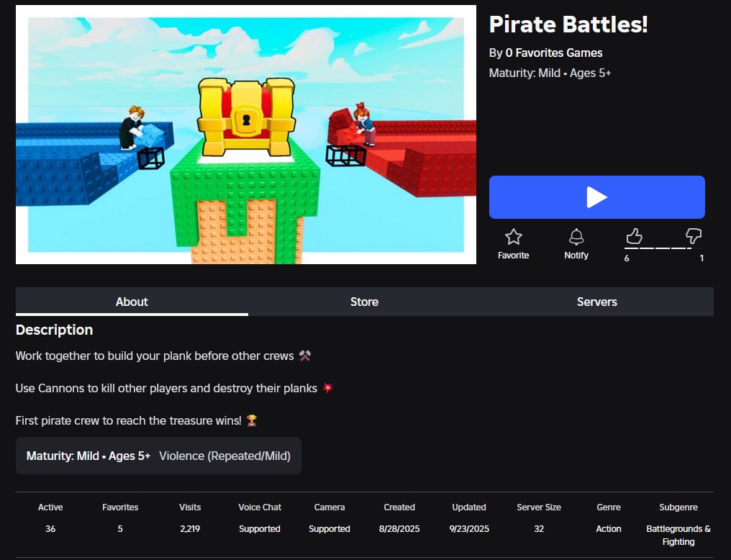Click the Pirate Battles! title

tap(568, 24)
